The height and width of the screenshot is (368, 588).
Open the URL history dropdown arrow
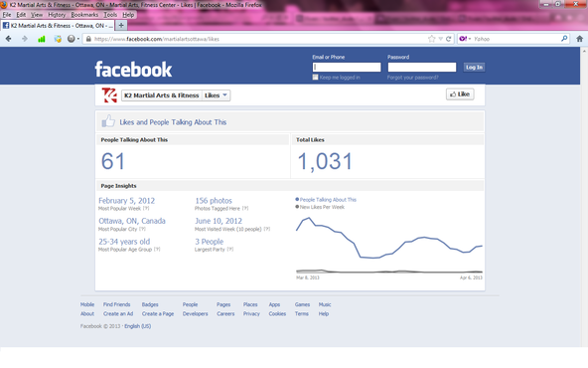tap(441, 39)
